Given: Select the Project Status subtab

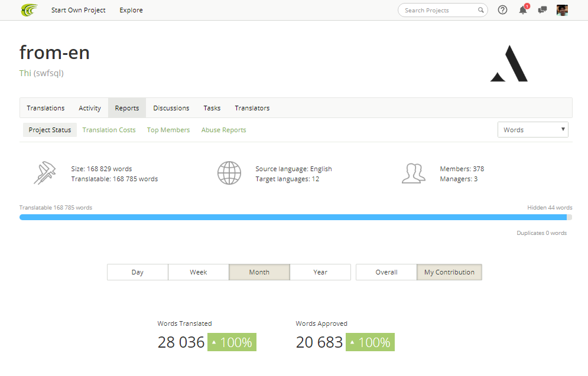Looking at the screenshot, I should click(50, 130).
